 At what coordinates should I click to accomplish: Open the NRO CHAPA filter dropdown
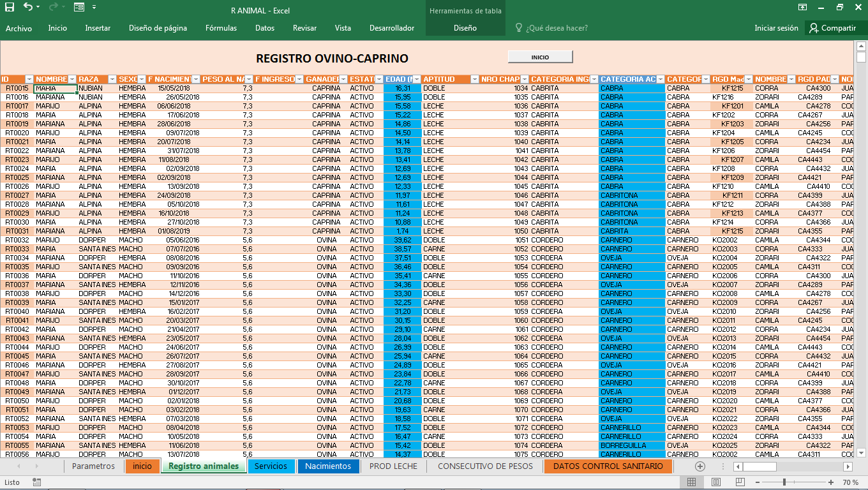pos(525,79)
